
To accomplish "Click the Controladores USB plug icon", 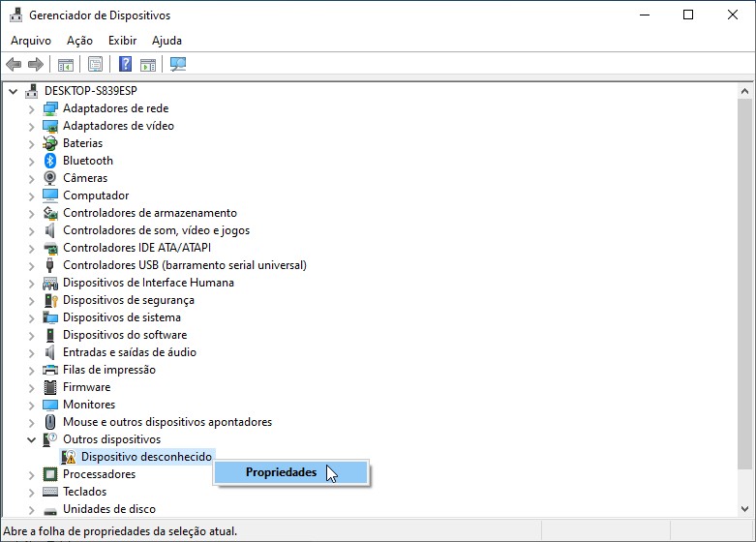I will pos(50,265).
